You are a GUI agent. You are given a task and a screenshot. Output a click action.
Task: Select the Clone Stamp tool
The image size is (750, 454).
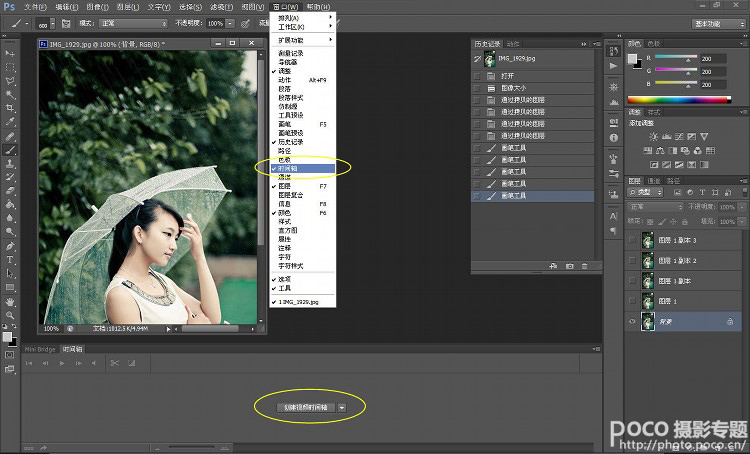coord(10,164)
